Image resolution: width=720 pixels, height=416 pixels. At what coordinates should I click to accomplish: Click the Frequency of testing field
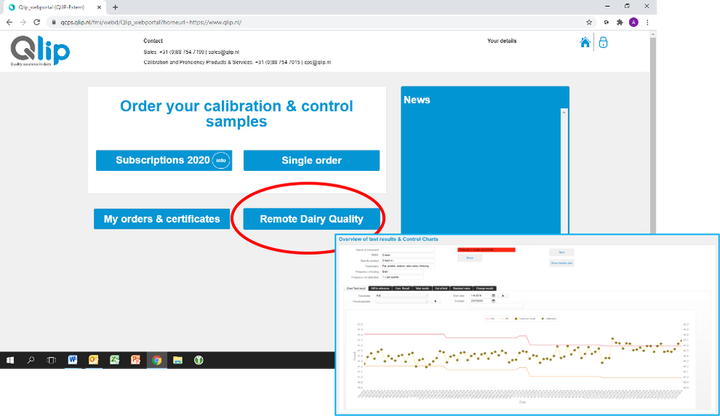402,272
